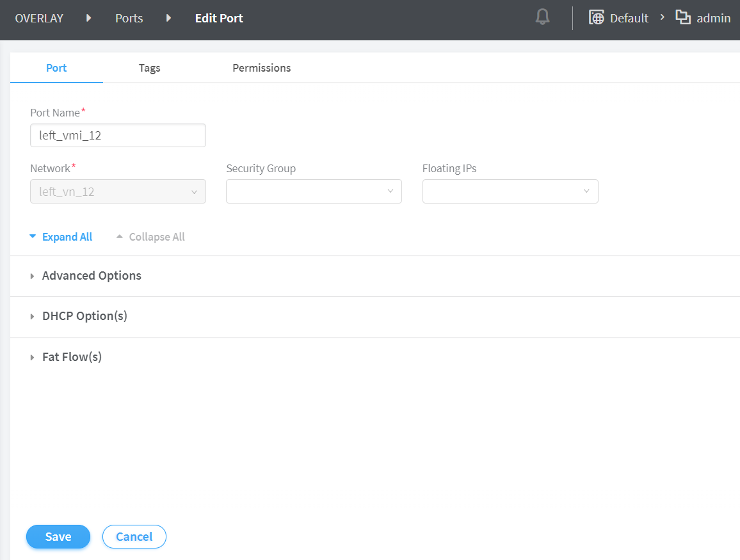Select the Port tab
The image size is (740, 560).
56,68
